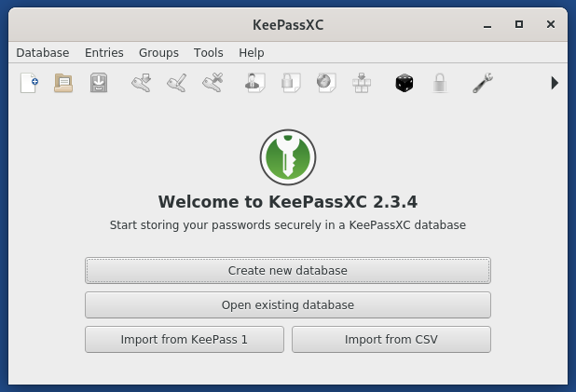Open the Entries menu
Screen dimensions: 576x392
(x=103, y=53)
